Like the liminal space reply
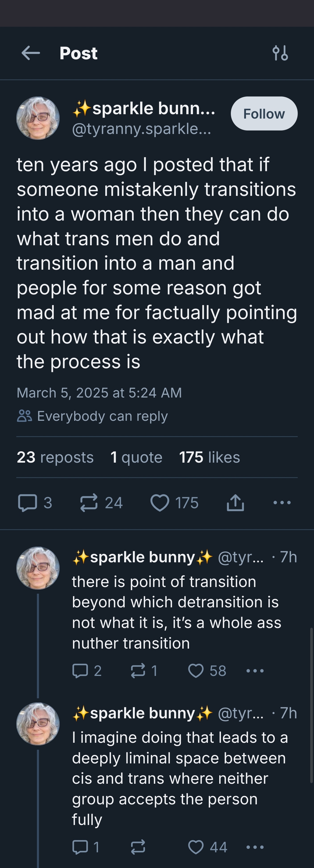 196,847
